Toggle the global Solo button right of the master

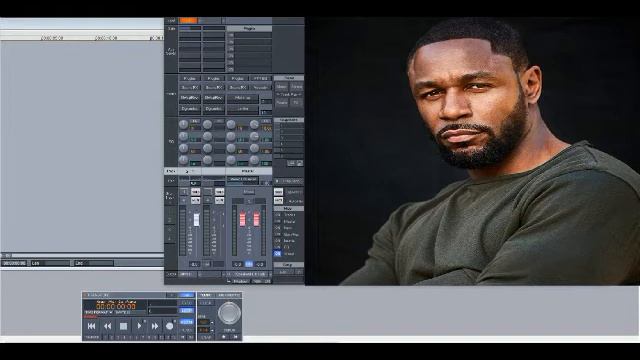coord(278,192)
